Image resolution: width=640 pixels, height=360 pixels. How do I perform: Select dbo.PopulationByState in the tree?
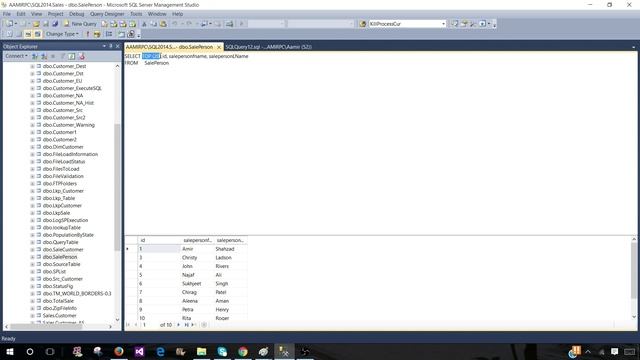68,235
